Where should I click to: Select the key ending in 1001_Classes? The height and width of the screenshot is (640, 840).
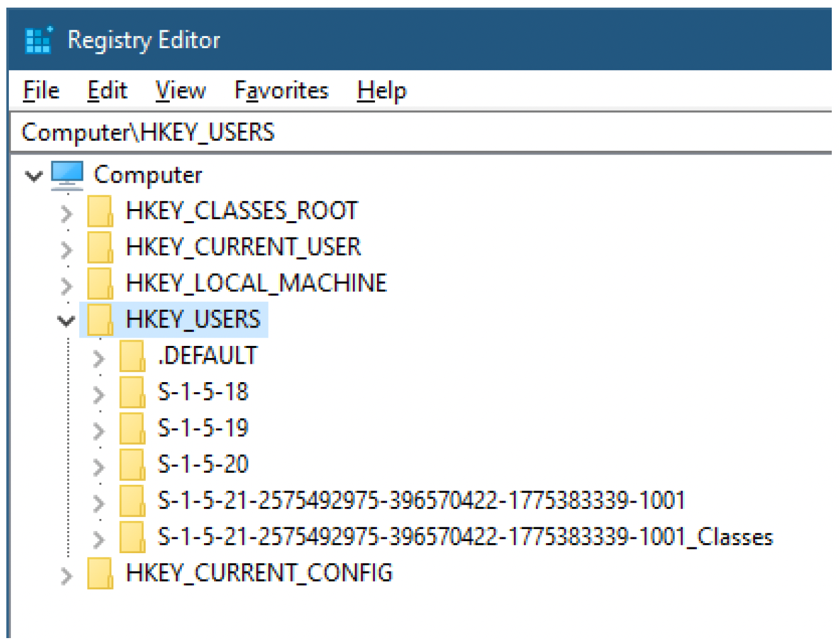coord(465,537)
